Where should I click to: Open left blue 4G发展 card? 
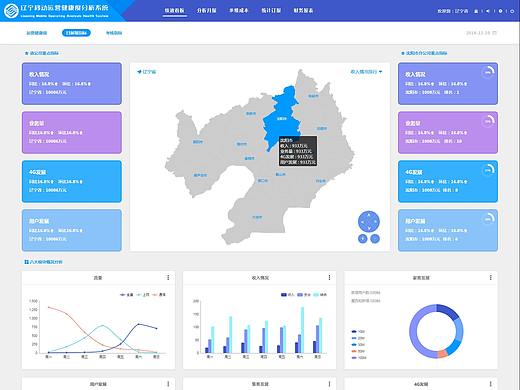pyautogui.click(x=72, y=181)
